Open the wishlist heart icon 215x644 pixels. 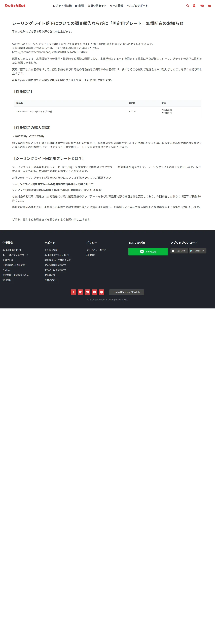coord(202,6)
